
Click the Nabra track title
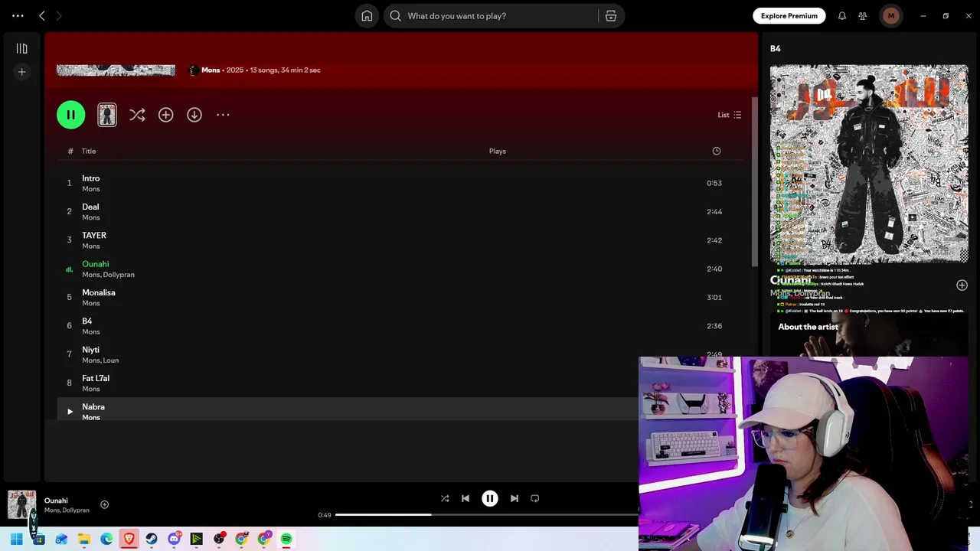[x=93, y=407]
